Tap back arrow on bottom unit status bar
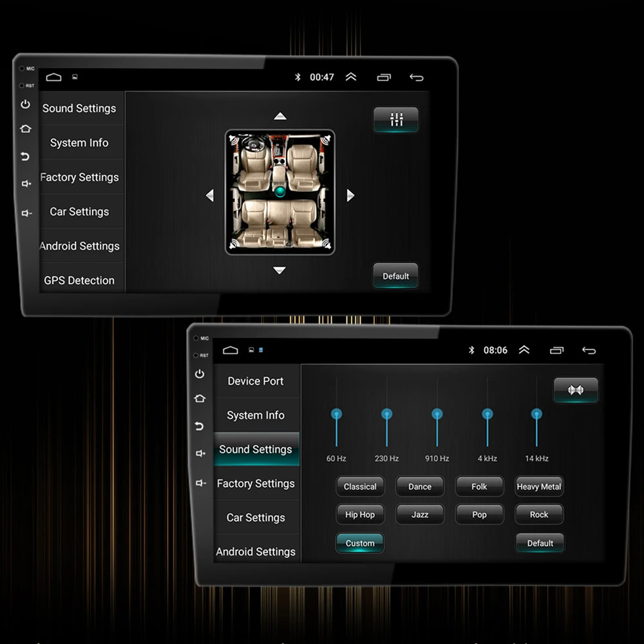The height and width of the screenshot is (644, 644). pyautogui.click(x=589, y=350)
